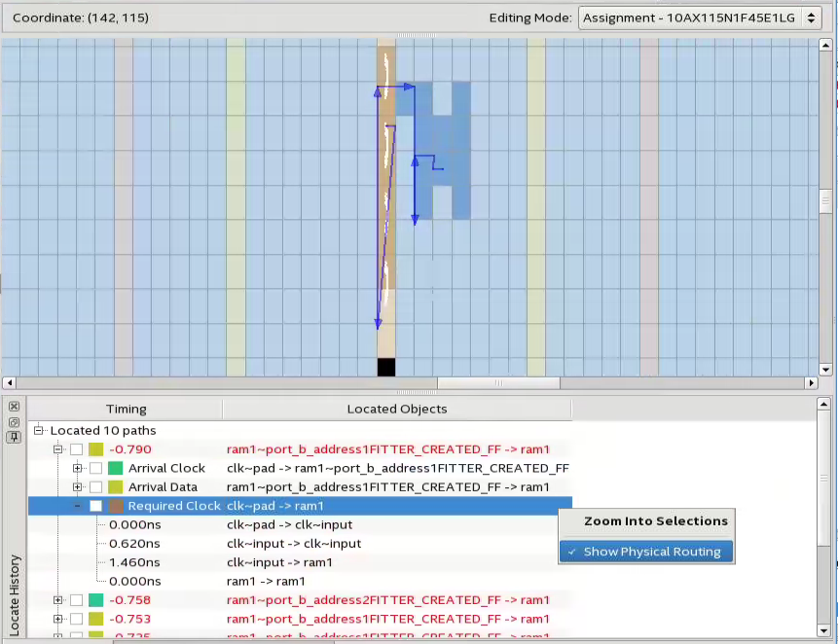Toggle the Required Clock checkbox
The height and width of the screenshot is (644, 838).
point(96,506)
